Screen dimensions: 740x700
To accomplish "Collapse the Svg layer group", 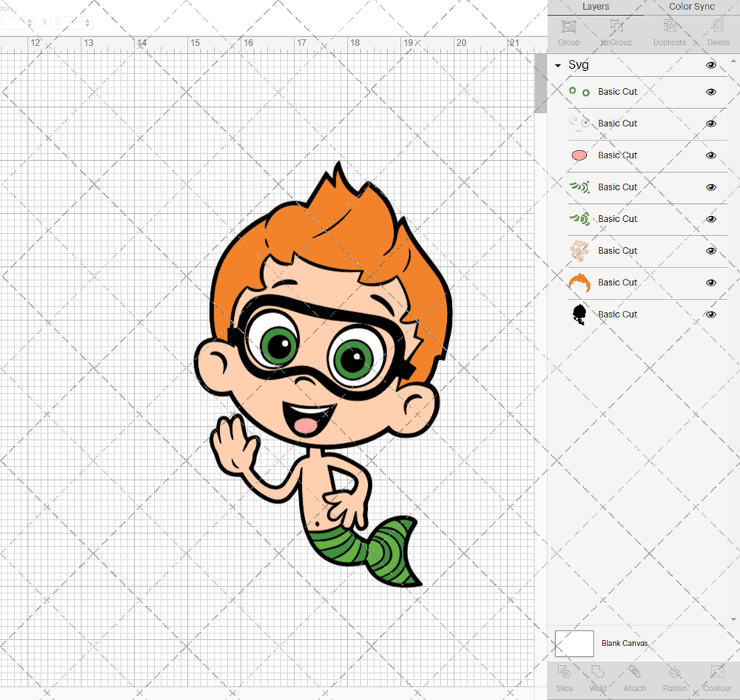I will pyautogui.click(x=556, y=65).
